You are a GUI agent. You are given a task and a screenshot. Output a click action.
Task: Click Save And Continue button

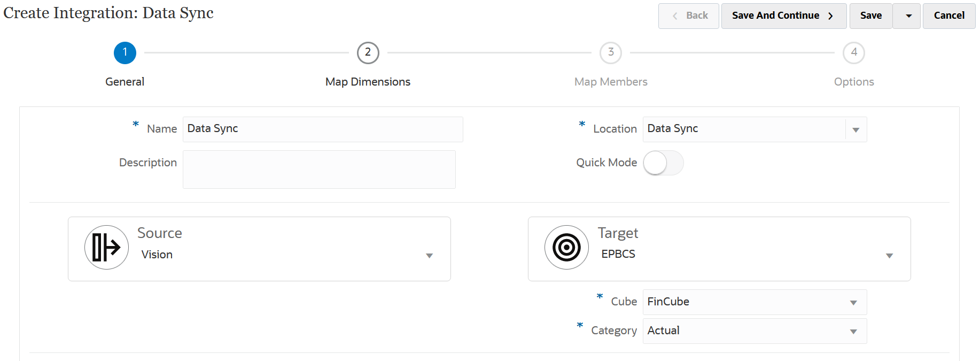pyautogui.click(x=783, y=16)
